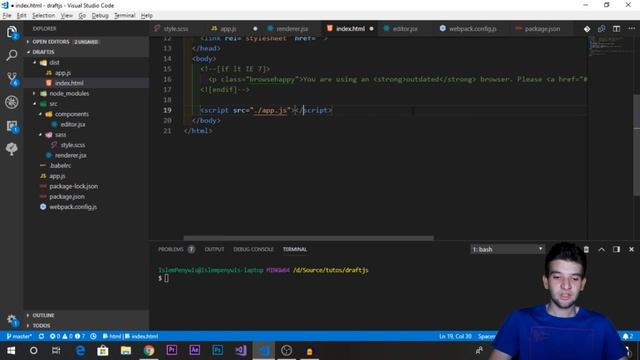
Task: Click the synchronize changes icon in status bar
Action: [41, 336]
